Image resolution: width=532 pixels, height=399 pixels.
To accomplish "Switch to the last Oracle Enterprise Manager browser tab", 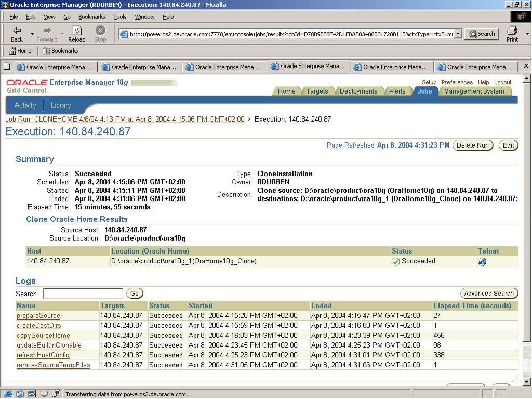I will 476,67.
